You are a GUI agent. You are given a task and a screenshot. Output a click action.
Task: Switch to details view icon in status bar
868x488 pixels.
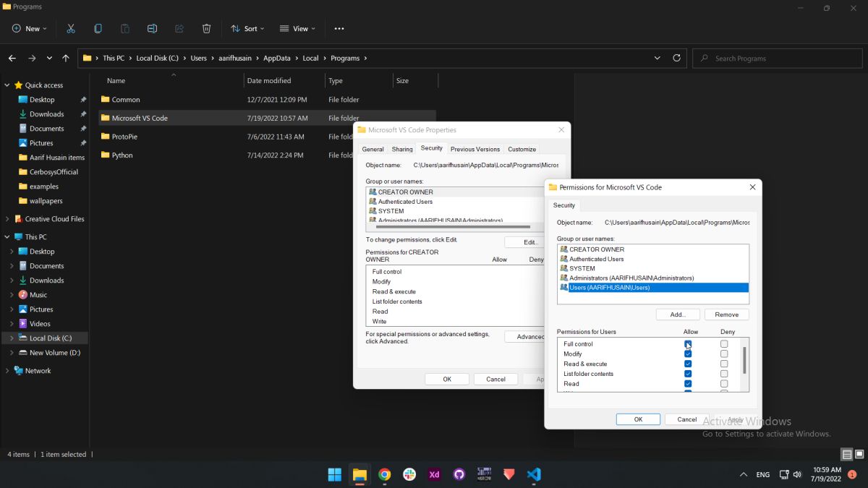(846, 454)
